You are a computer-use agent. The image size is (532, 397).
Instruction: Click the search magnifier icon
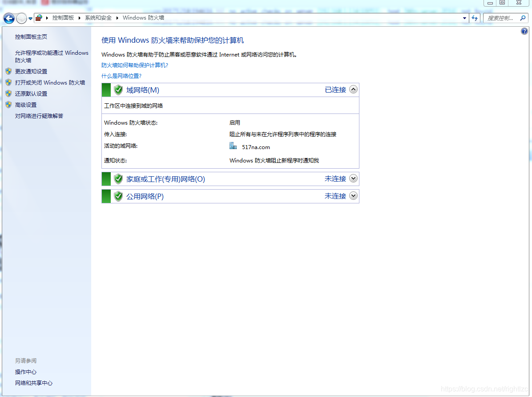[522, 18]
